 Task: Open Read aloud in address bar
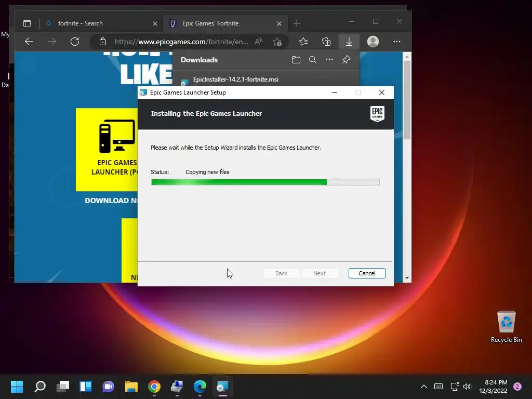click(259, 42)
